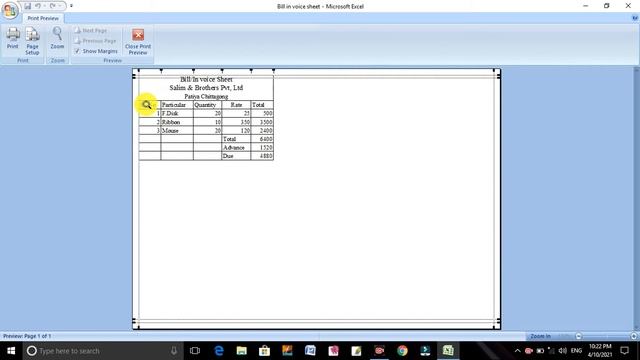Click 'Bill/In voice Sheet' title in preview
The width and height of the screenshot is (640, 360).
pos(206,79)
